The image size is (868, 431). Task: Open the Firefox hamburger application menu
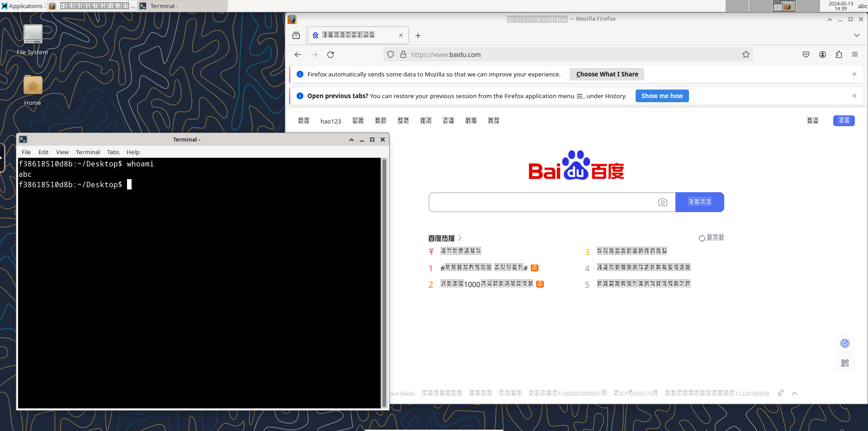click(855, 54)
